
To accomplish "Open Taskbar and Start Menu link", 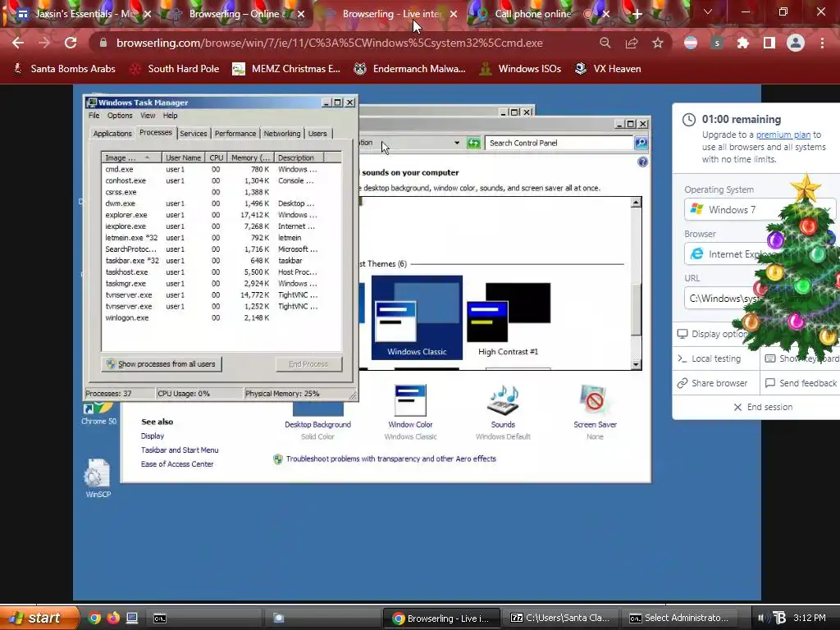I will click(180, 450).
